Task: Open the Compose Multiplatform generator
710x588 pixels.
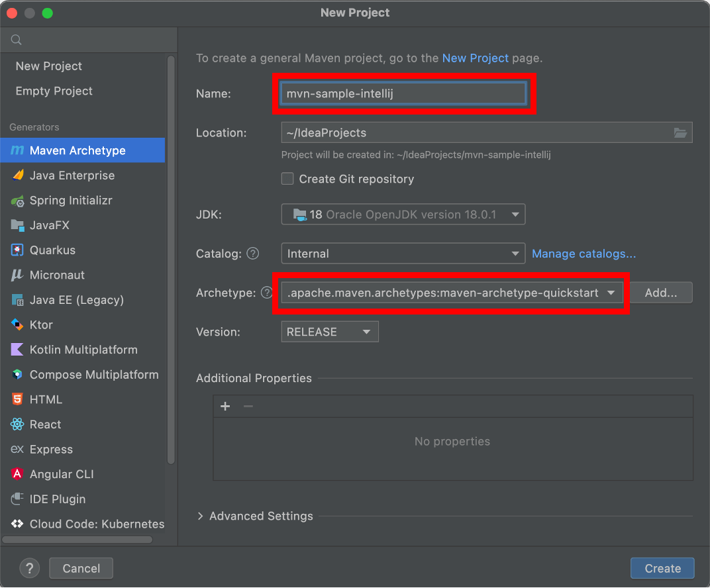Action: 93,374
